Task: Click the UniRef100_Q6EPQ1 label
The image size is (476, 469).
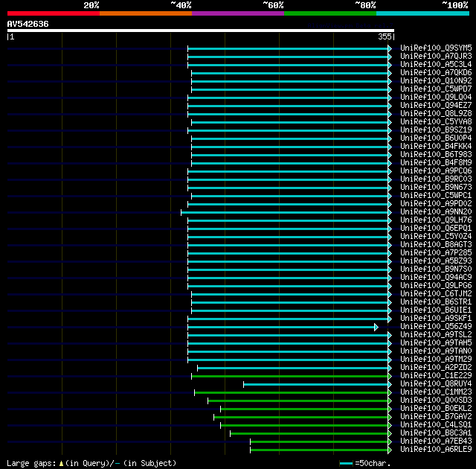Action: pos(436,229)
